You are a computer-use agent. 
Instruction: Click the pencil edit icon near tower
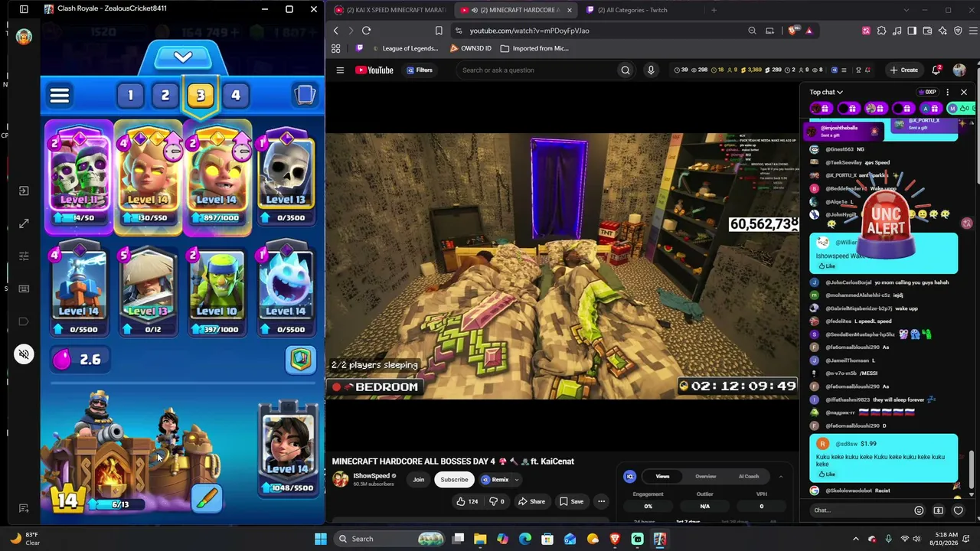click(x=207, y=498)
